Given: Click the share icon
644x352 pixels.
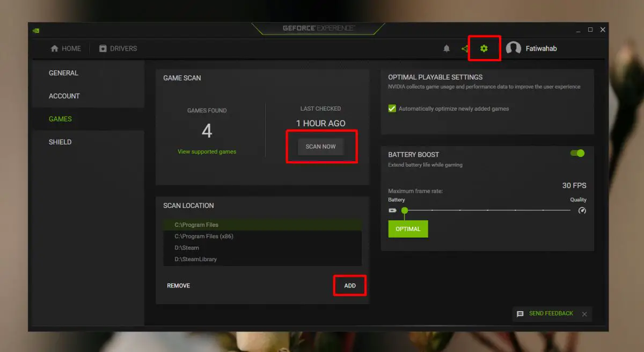Looking at the screenshot, I should (465, 48).
